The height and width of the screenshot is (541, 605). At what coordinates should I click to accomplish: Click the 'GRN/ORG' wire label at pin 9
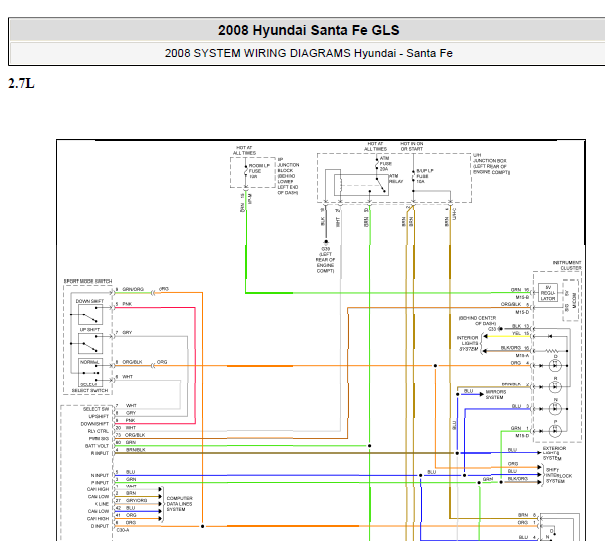pos(133,289)
